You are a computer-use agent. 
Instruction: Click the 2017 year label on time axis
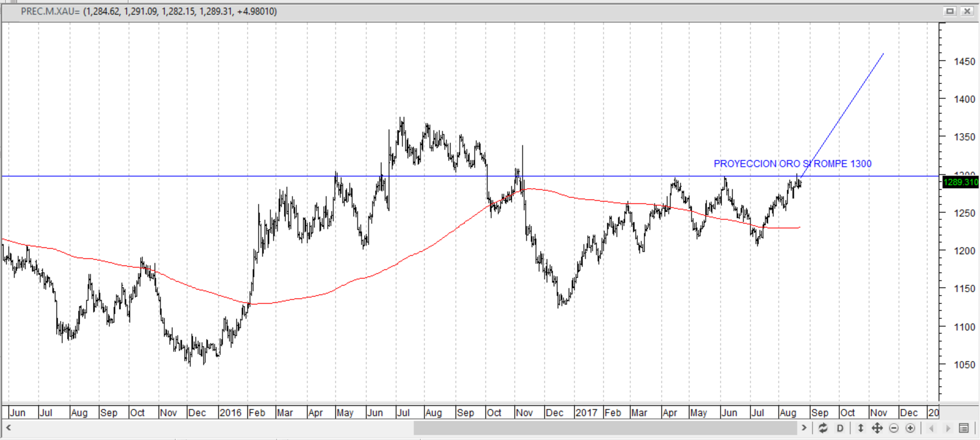pos(586,413)
